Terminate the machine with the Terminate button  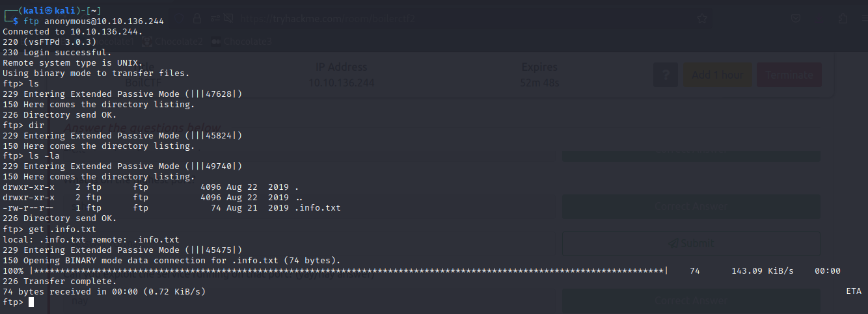[789, 75]
